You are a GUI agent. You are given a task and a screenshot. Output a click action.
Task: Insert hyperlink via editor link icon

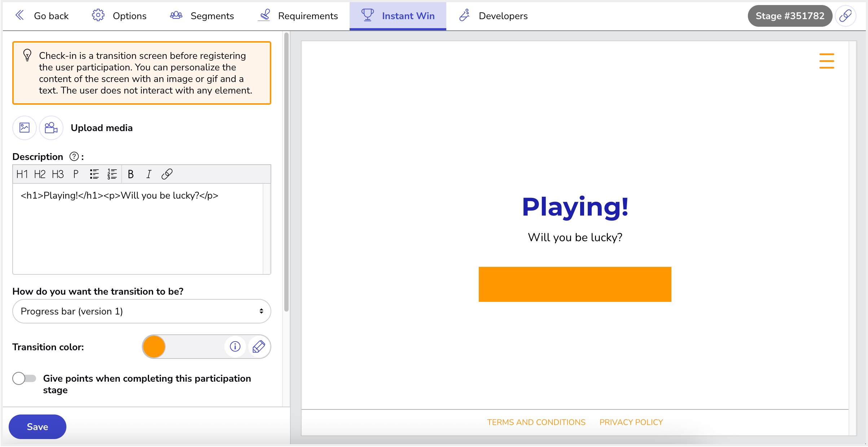167,174
